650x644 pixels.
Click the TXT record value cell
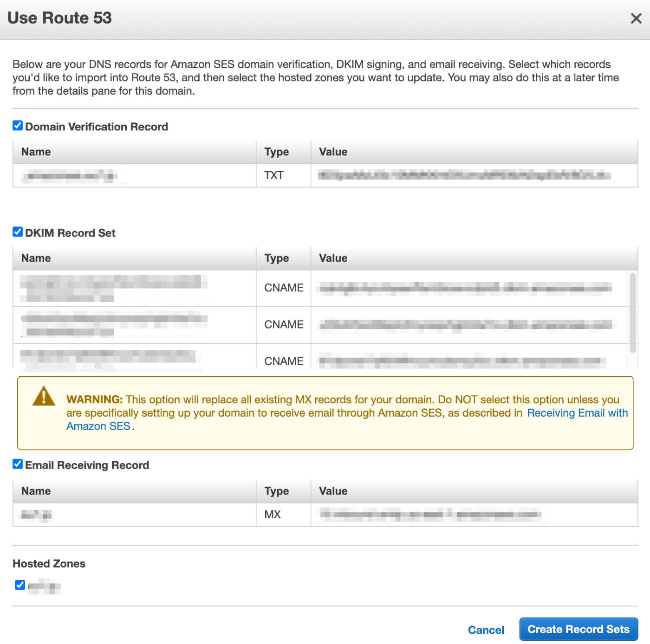pyautogui.click(x=474, y=175)
